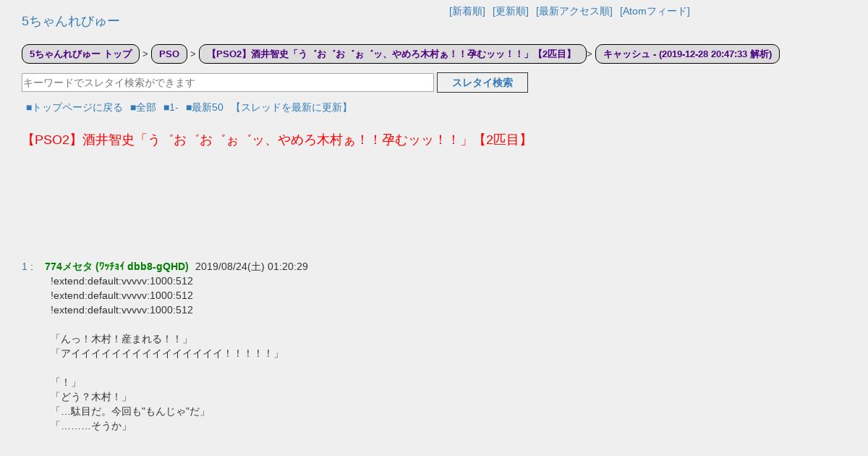868x456 pixels.
Task: Open the Atomフィード link
Action: (655, 12)
